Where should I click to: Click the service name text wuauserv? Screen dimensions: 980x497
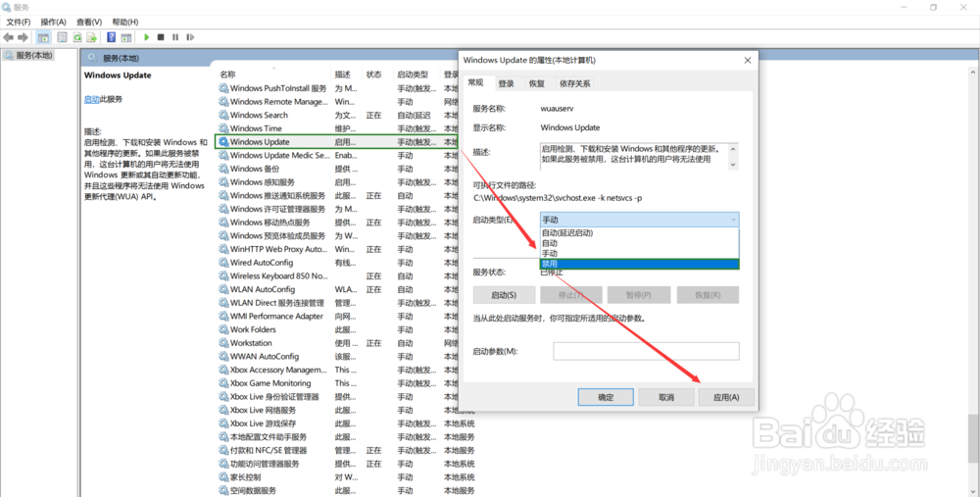557,109
